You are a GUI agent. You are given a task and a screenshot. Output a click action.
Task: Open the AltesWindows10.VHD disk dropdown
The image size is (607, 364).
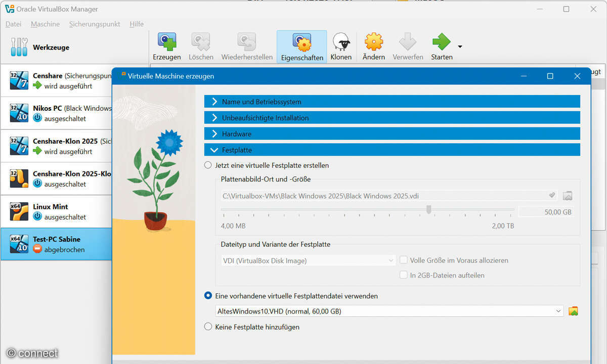click(388, 311)
